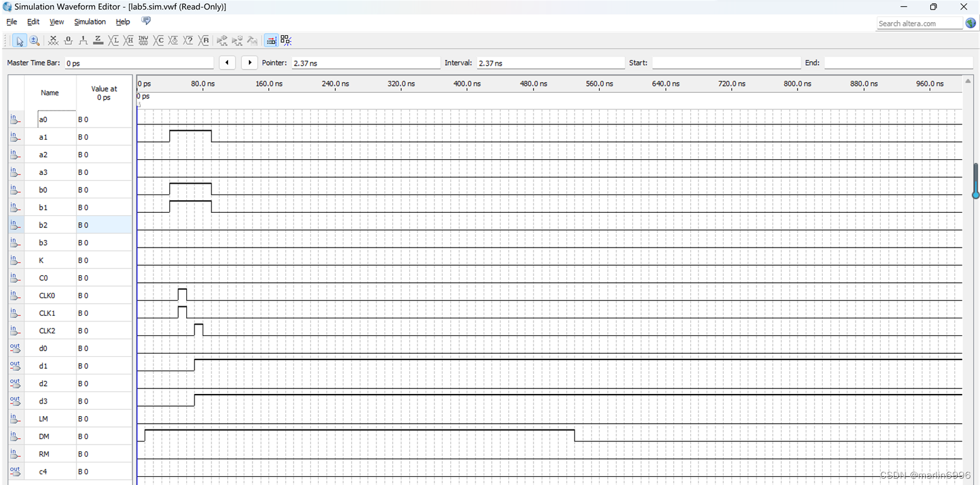Select signal C0 row
The image size is (980, 485).
(70, 278)
